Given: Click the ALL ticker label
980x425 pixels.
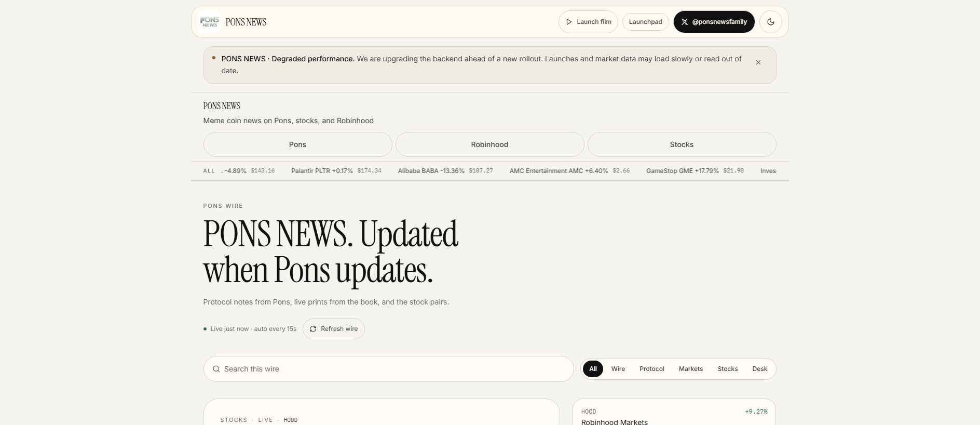Looking at the screenshot, I should point(209,171).
